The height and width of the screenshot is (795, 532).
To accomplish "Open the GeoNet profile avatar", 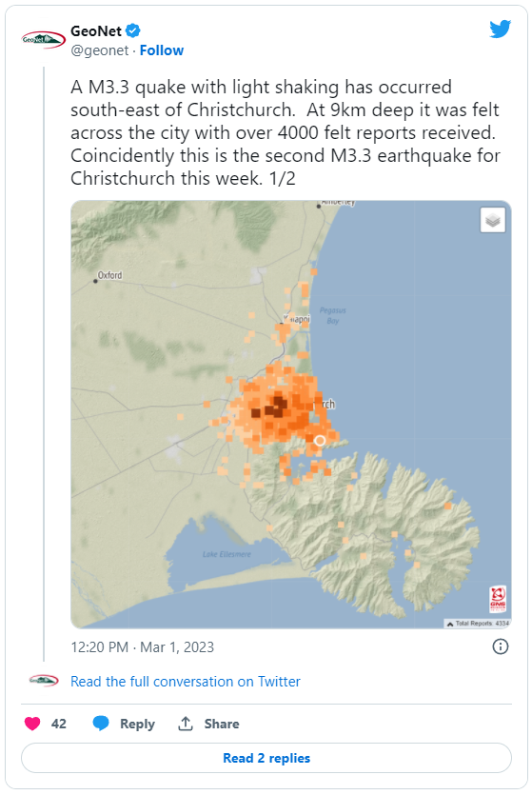I will (x=43, y=39).
